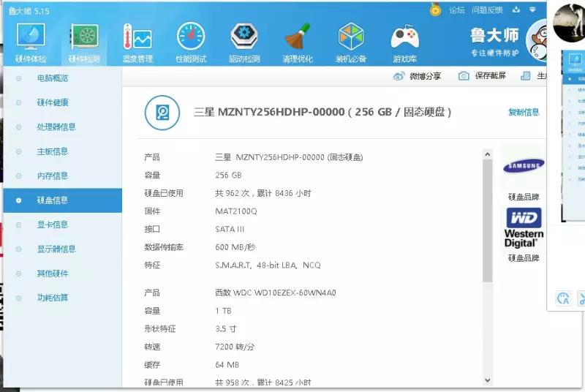Click the skin/download icon next to 问题反馈
This screenshot has width=585, height=392.
[516, 10]
